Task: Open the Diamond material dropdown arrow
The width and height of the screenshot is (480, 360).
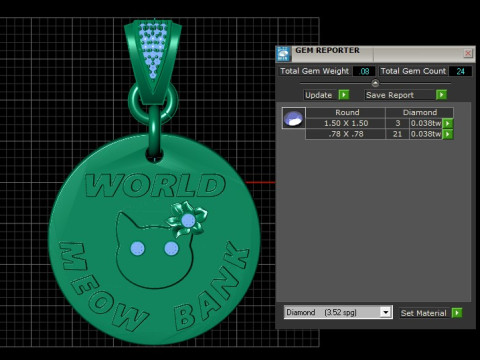Action: 386,312
